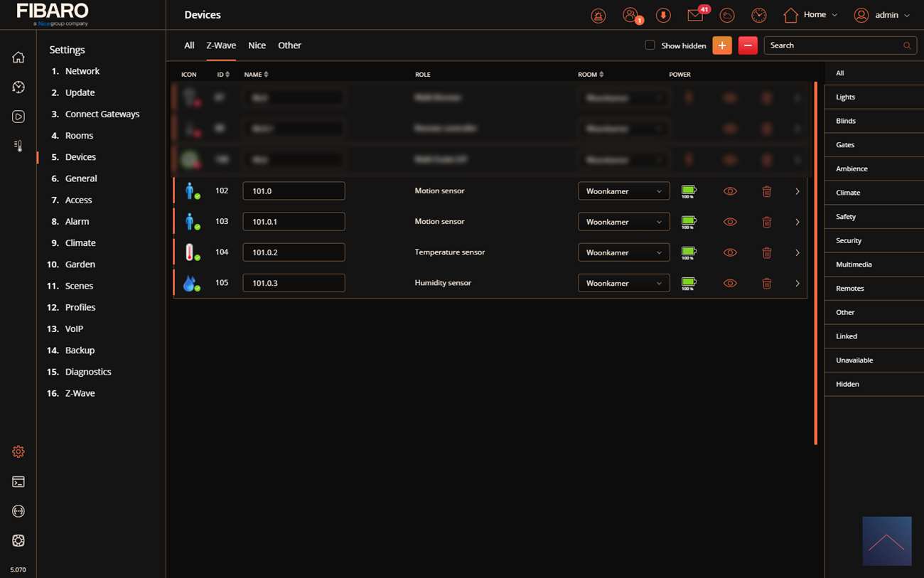Image resolution: width=924 pixels, height=578 pixels.
Task: Toggle visibility eye for Humidity sensor row
Action: tap(730, 283)
